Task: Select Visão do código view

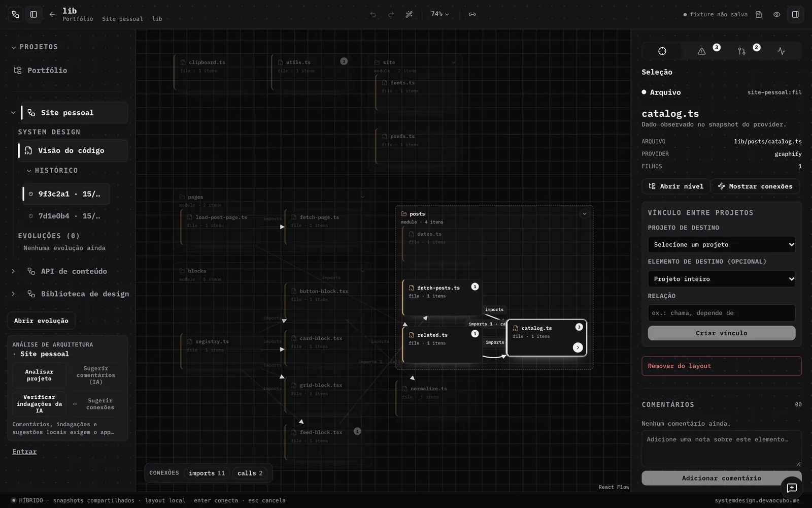Action: [x=73, y=150]
